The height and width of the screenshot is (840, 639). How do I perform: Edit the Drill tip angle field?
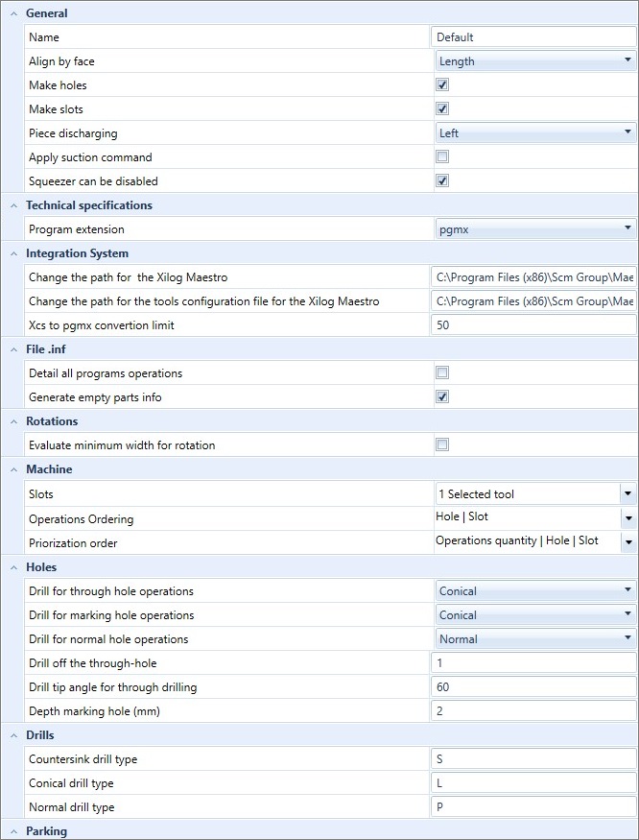[x=533, y=686]
